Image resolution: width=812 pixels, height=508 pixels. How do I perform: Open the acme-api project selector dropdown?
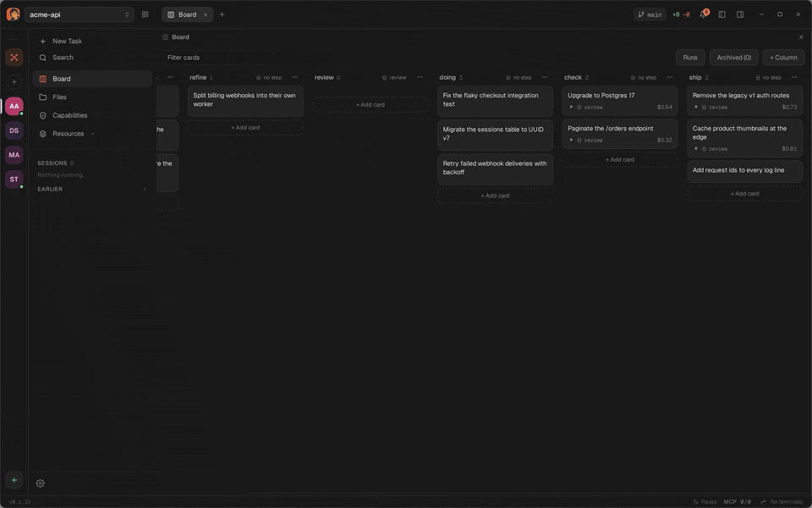[x=79, y=14]
